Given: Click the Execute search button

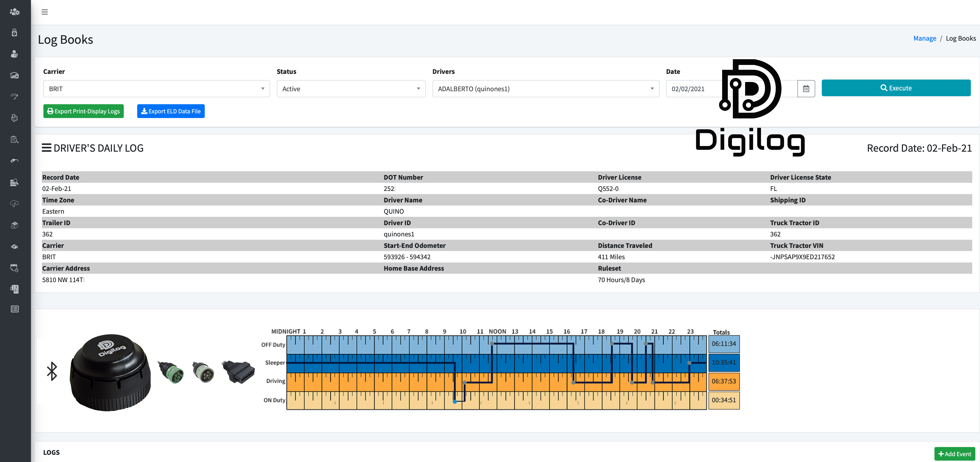Looking at the screenshot, I should tap(896, 88).
